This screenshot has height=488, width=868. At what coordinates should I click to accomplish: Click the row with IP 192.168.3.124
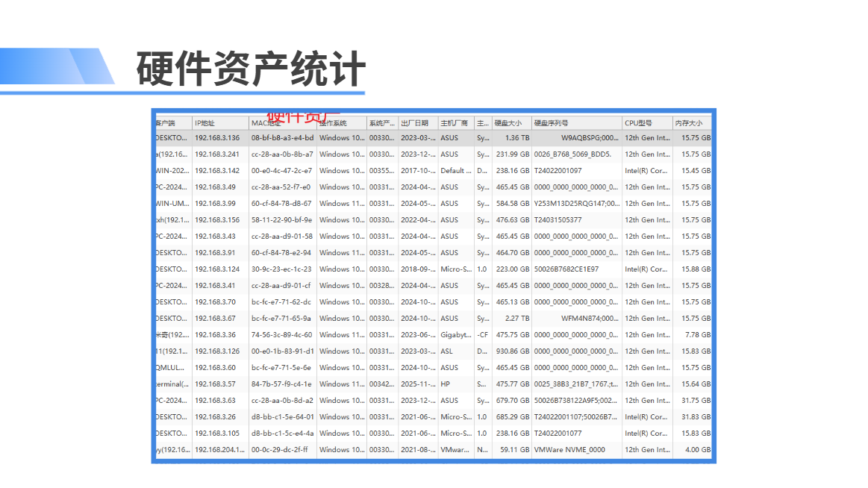click(434, 269)
